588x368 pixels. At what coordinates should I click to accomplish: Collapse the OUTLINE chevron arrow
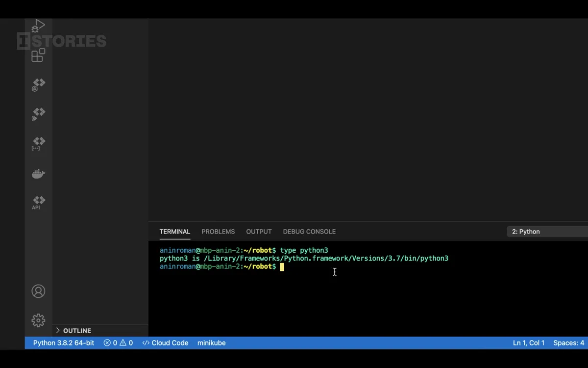[57, 330]
